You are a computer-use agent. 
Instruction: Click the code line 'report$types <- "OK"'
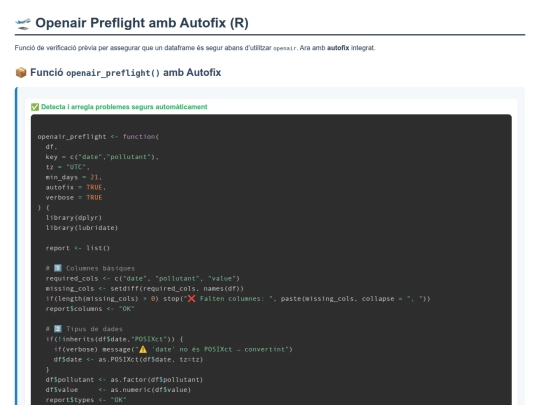coord(86,400)
